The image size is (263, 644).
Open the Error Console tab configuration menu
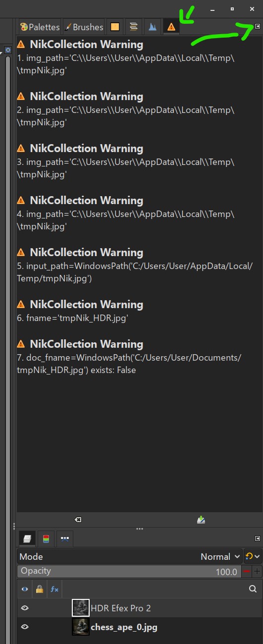coord(258,26)
